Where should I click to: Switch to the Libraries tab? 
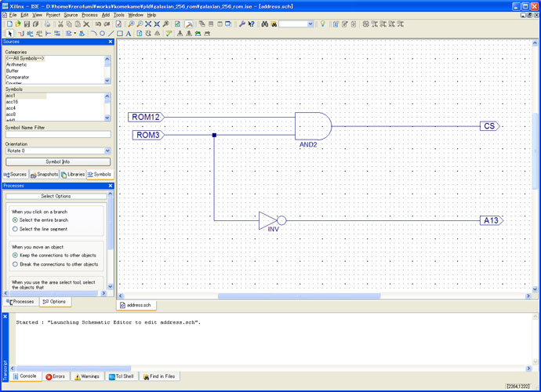(x=73, y=175)
